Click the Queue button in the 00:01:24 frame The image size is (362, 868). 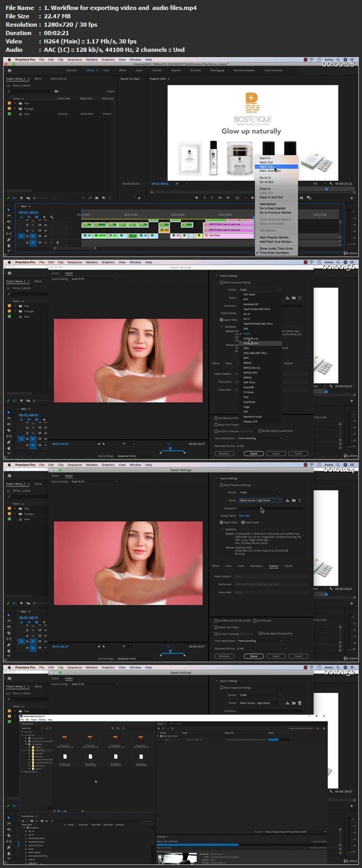[x=254, y=656]
